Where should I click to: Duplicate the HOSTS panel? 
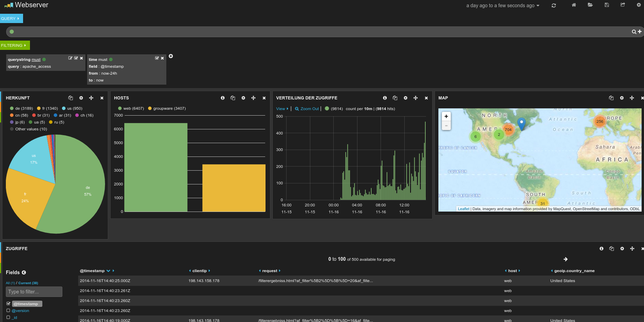click(233, 98)
